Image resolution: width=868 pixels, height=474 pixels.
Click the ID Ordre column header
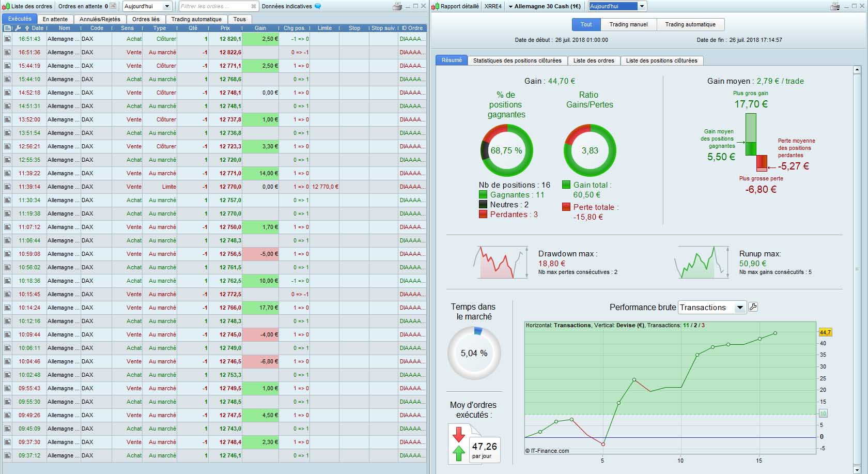click(x=412, y=28)
